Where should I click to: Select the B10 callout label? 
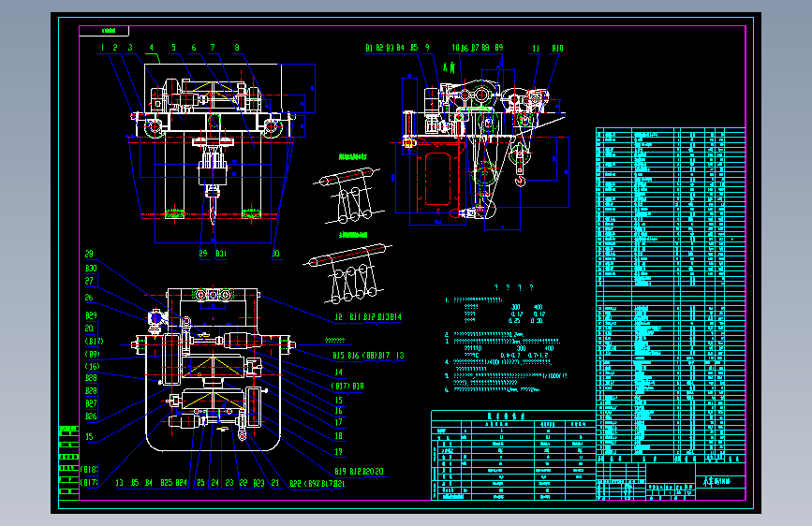point(557,48)
